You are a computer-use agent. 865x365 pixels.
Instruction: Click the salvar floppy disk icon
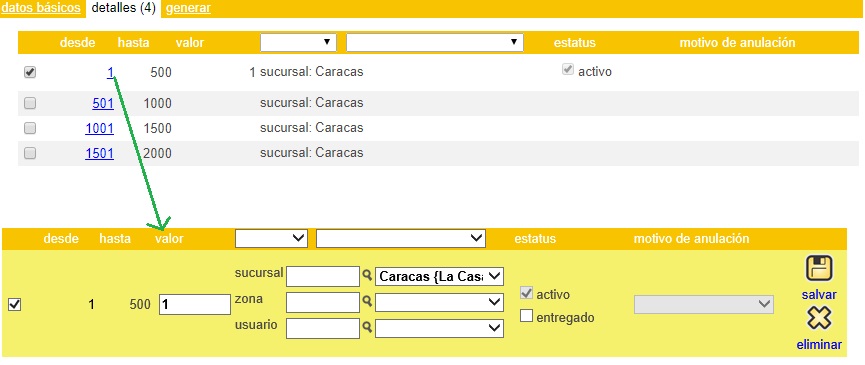pos(819,269)
